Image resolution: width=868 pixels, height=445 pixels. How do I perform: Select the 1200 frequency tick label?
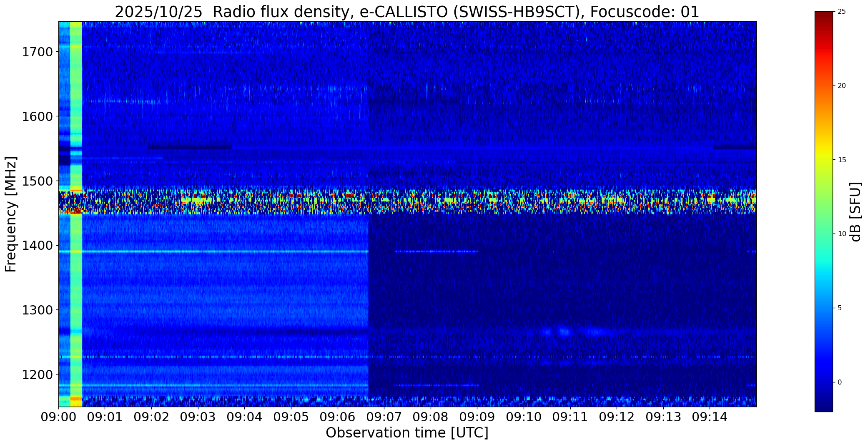coord(37,375)
